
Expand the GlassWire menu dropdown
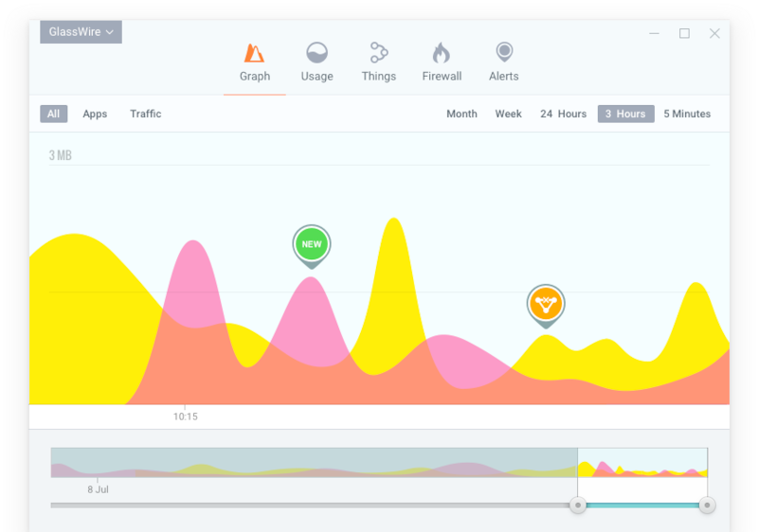tap(81, 31)
